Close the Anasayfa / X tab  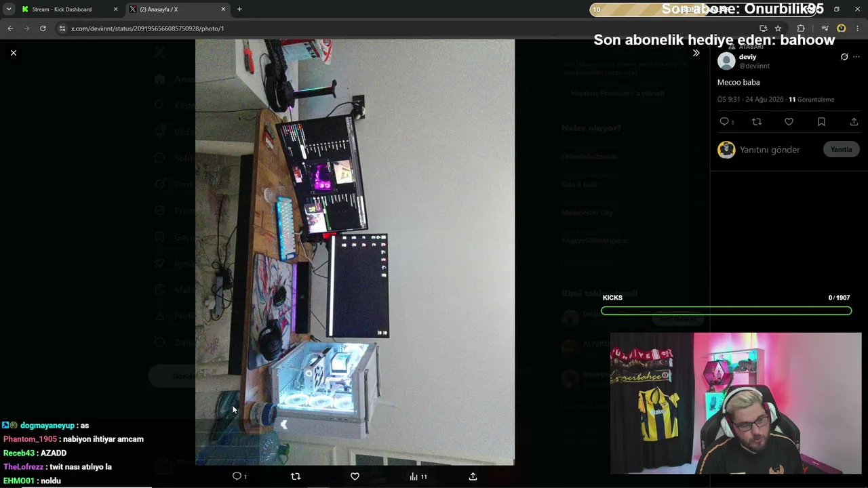[x=223, y=9]
